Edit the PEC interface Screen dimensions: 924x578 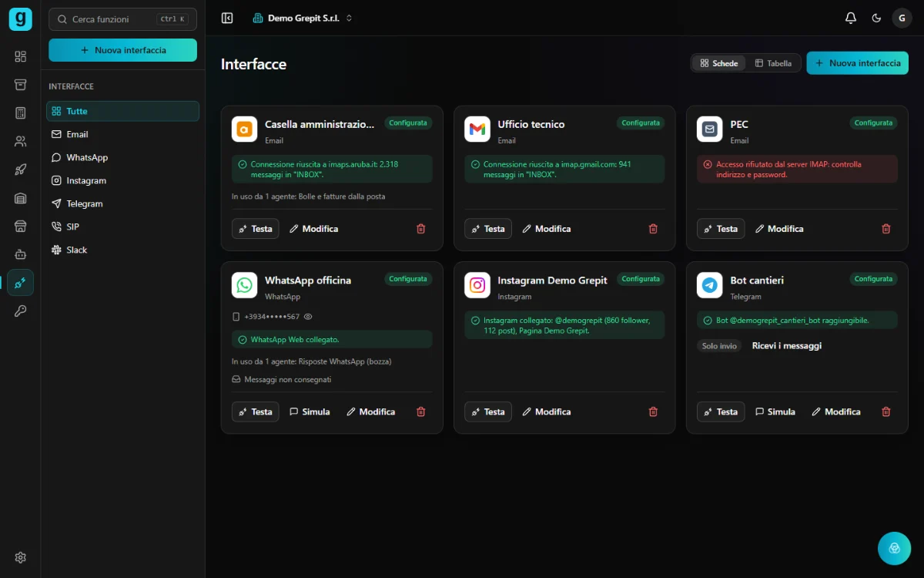click(779, 229)
